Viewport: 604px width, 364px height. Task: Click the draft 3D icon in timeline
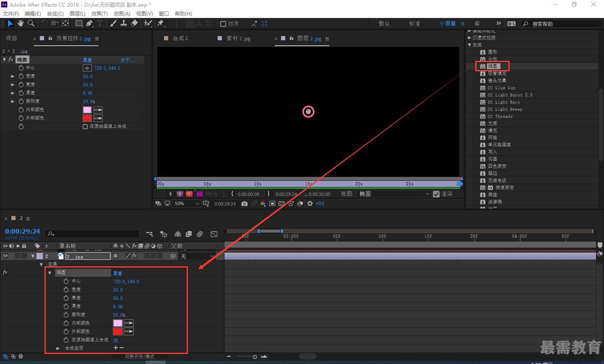164,234
